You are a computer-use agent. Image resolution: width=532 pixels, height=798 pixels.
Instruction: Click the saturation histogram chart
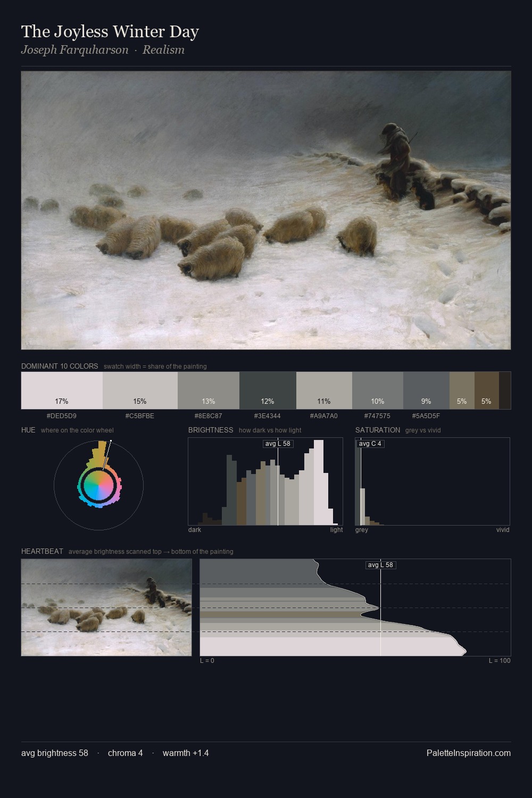tap(433, 481)
